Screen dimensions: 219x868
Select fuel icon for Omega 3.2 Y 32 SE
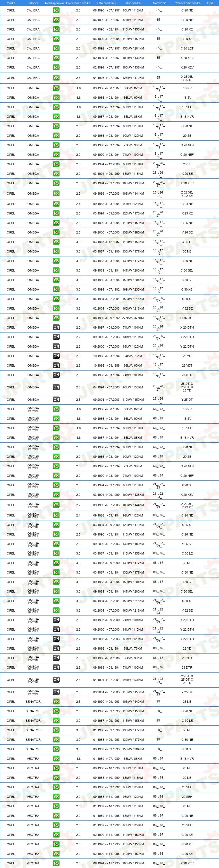[x=56, y=309]
